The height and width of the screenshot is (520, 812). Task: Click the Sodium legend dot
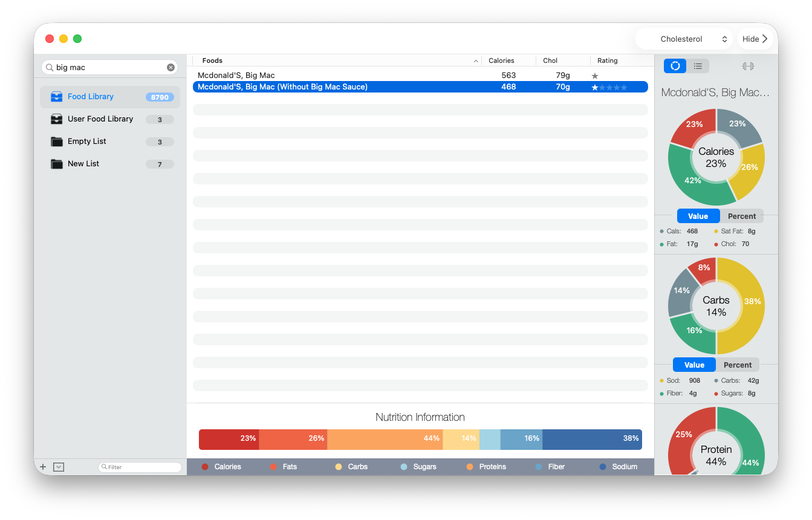point(603,467)
